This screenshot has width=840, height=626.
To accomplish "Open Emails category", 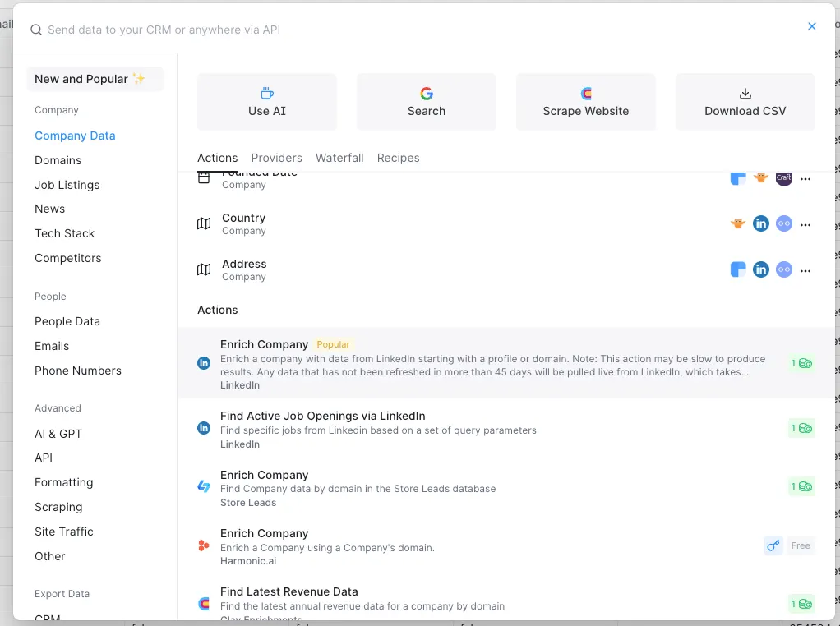I will pyautogui.click(x=52, y=346).
